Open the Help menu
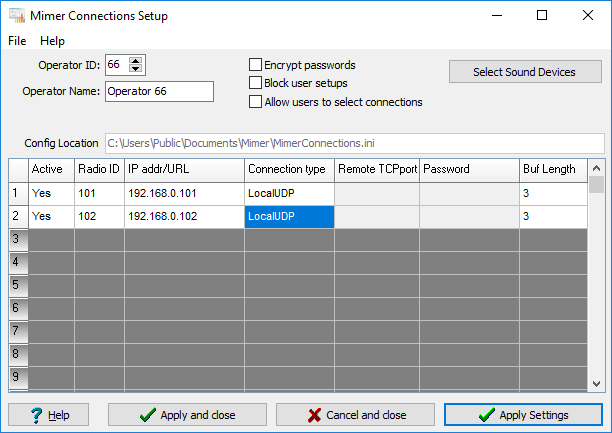The width and height of the screenshot is (612, 433). tap(52, 41)
